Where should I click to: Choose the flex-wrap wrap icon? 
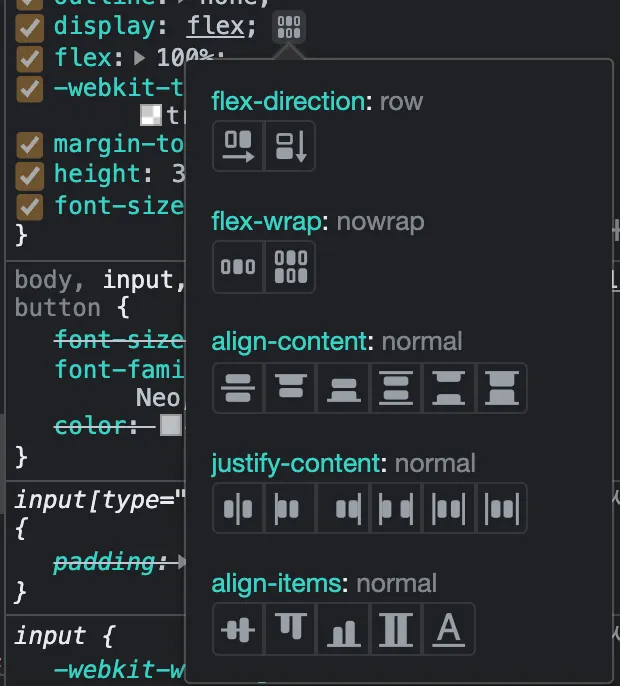pos(291,267)
